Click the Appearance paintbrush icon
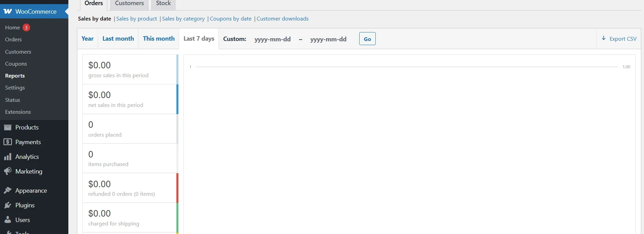 [8, 190]
